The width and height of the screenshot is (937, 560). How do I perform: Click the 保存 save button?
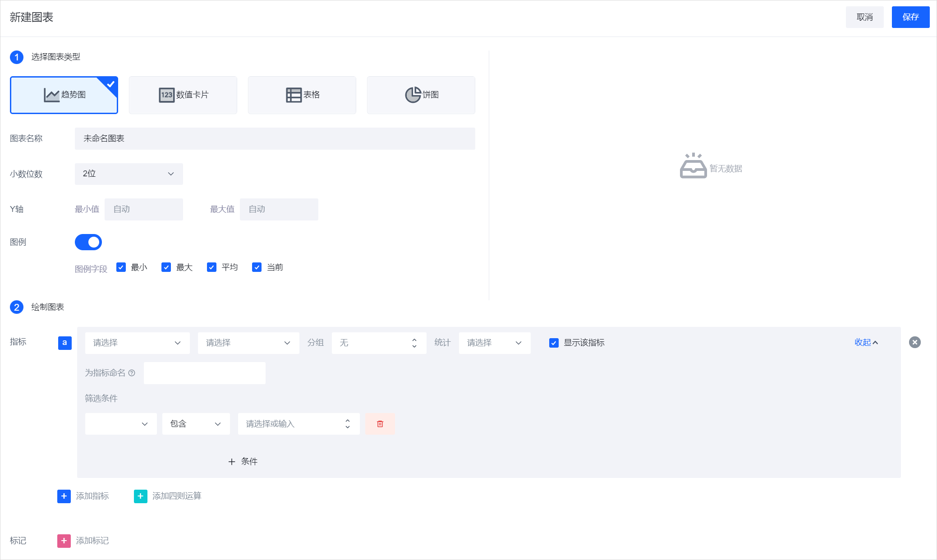coord(911,17)
